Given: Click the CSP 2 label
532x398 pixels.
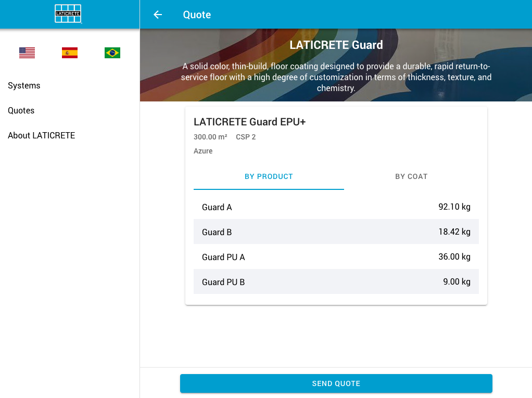Looking at the screenshot, I should (246, 137).
